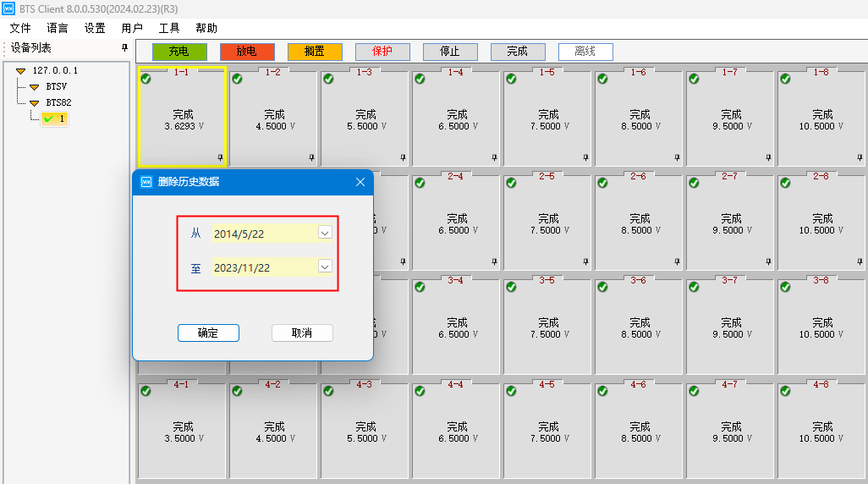
Task: Click the green check icon of channel 1-3
Action: click(328, 80)
